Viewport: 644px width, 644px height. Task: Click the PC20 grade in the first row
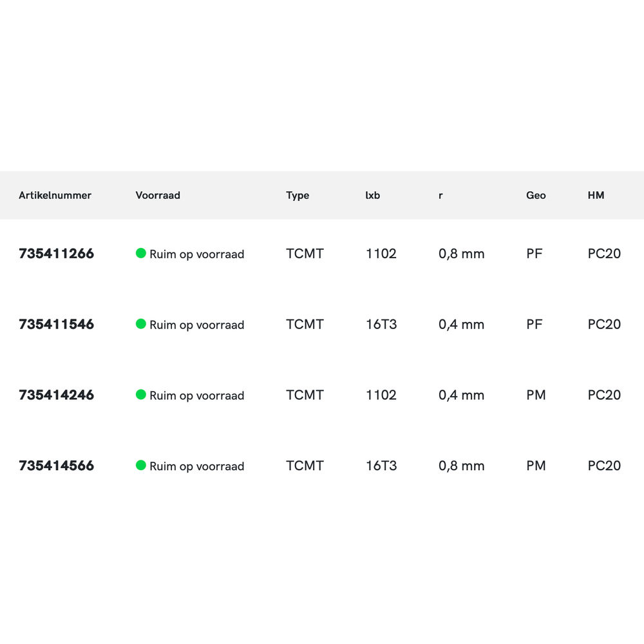click(x=604, y=254)
